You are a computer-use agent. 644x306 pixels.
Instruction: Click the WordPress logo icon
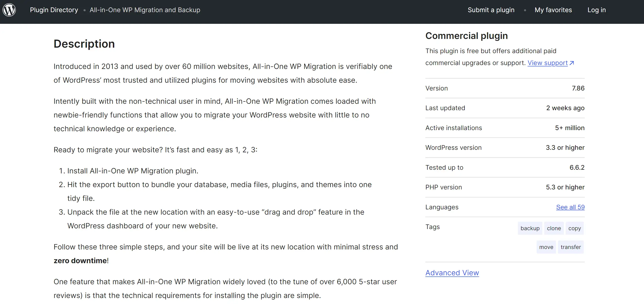pos(9,10)
